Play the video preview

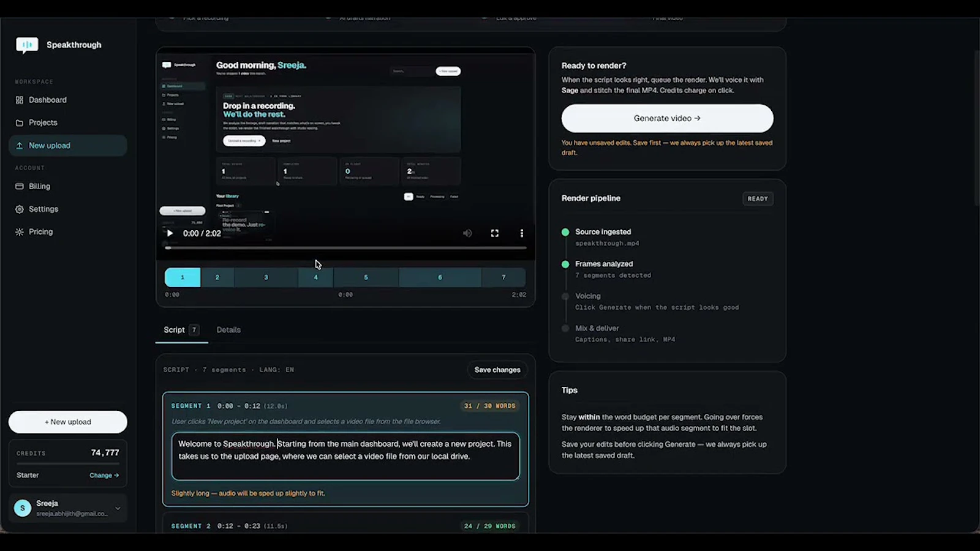(170, 233)
